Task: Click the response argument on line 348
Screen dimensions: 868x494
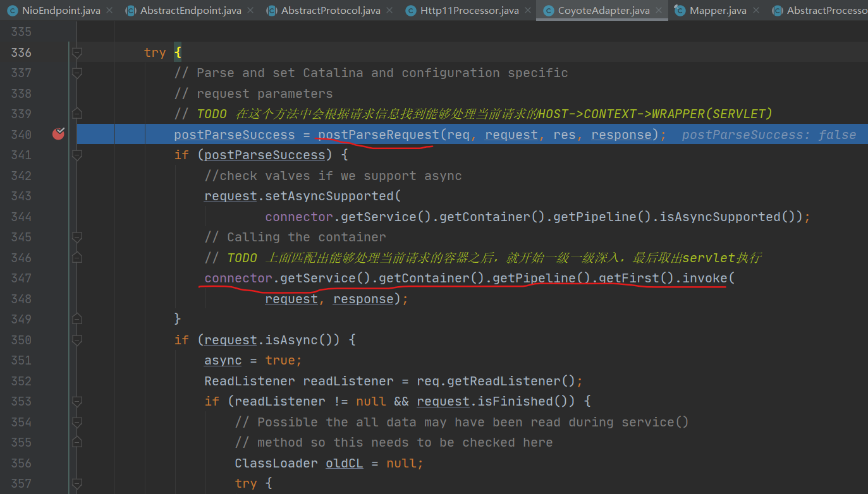Action: (364, 299)
